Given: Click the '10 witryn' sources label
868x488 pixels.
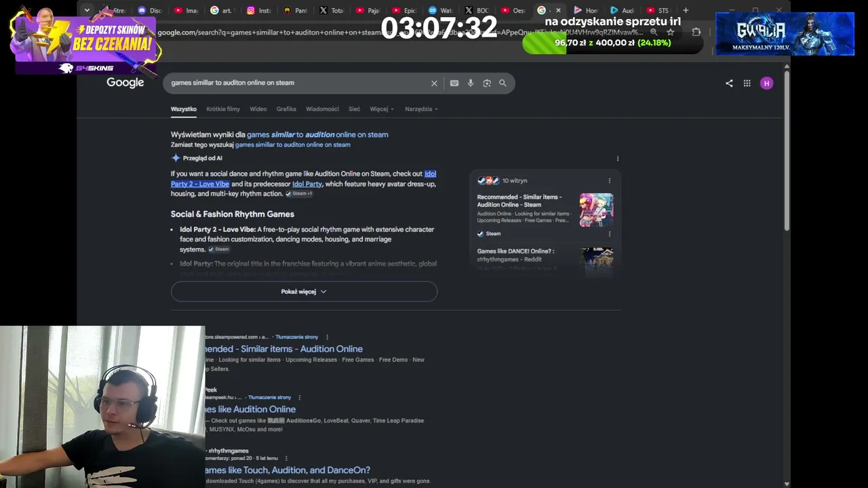Looking at the screenshot, I should (515, 181).
